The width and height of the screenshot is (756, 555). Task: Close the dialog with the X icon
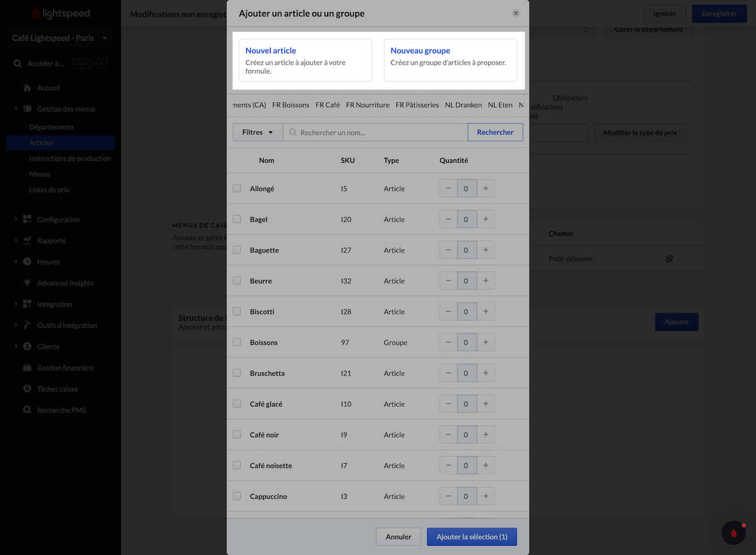(x=516, y=13)
